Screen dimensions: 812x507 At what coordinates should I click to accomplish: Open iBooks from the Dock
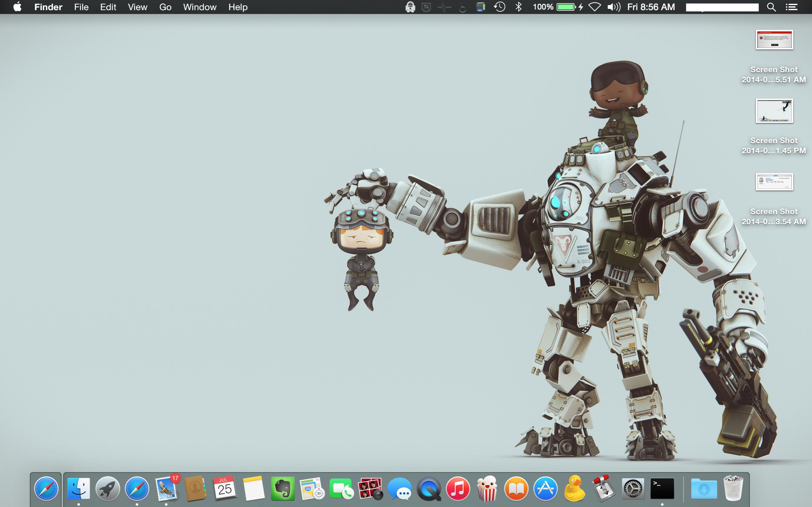pos(516,488)
